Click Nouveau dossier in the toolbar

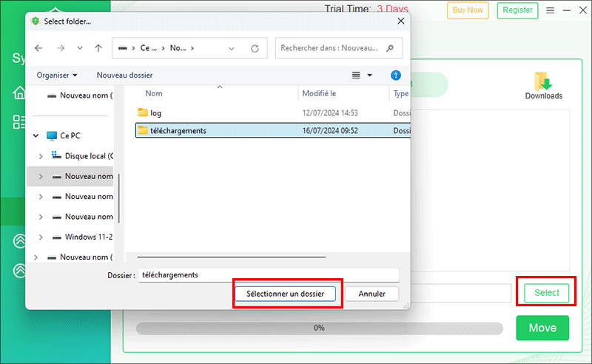(124, 75)
